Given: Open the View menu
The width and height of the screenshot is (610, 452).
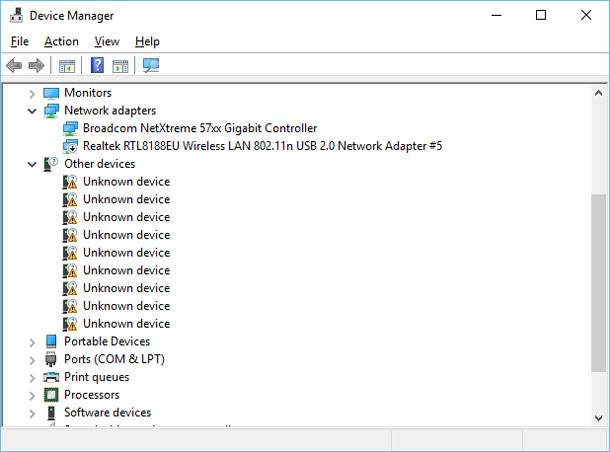Looking at the screenshot, I should click(x=107, y=41).
